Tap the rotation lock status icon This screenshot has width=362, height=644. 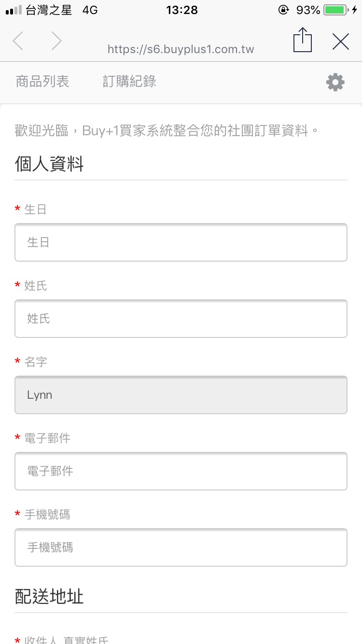283,10
